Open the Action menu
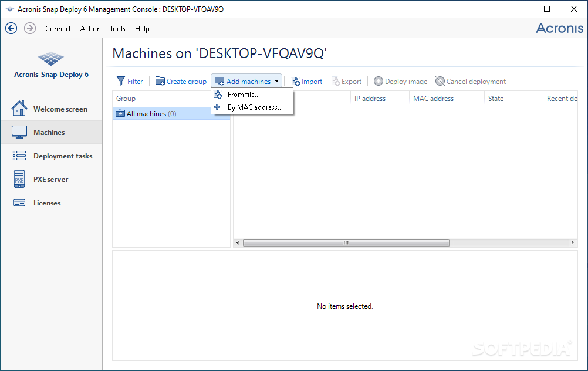588x371 pixels. coord(90,29)
